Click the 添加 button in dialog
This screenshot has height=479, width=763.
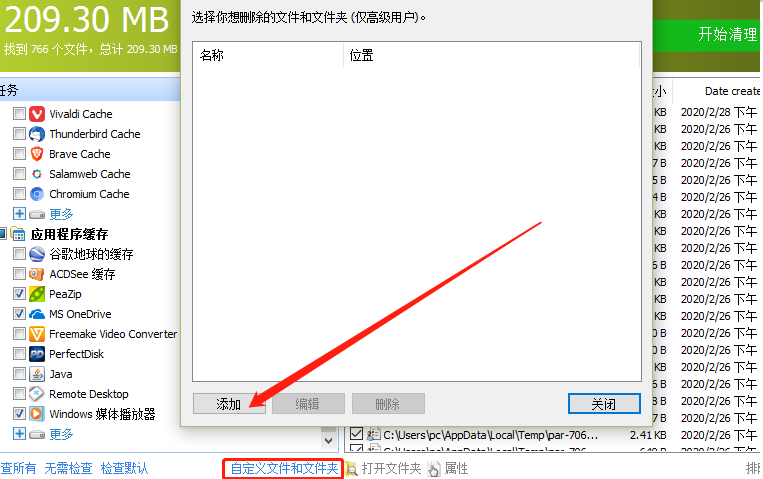click(x=229, y=404)
